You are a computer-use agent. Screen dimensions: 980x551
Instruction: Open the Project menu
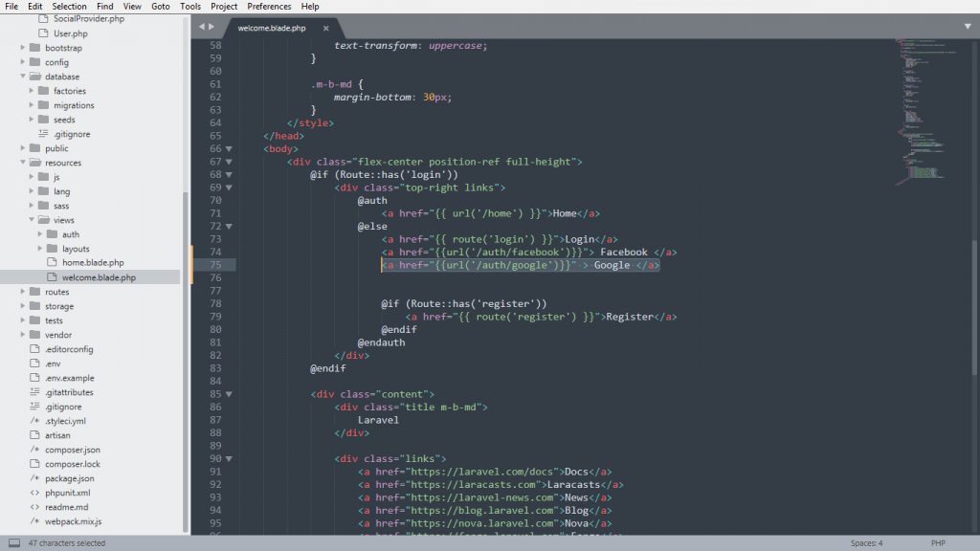(x=224, y=7)
